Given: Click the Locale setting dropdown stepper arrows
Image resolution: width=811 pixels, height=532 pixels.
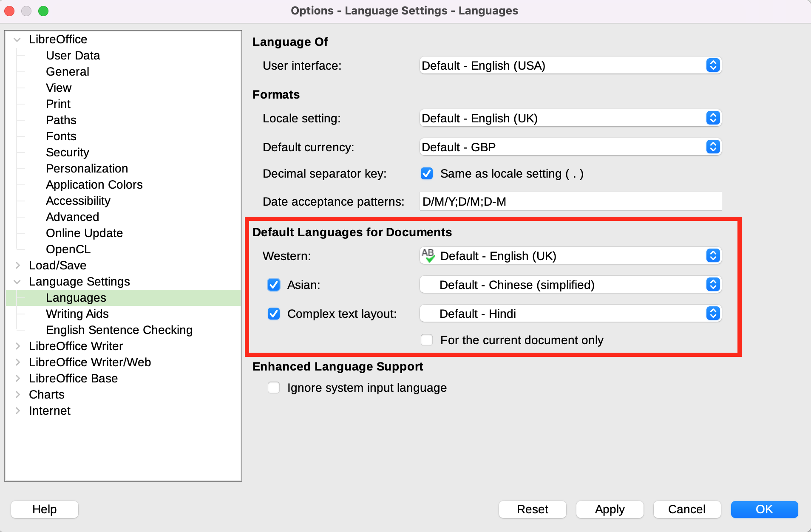Looking at the screenshot, I should 713,118.
